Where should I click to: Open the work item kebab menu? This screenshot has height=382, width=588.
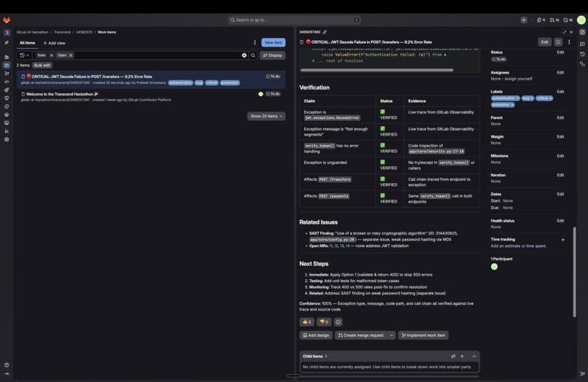point(569,42)
